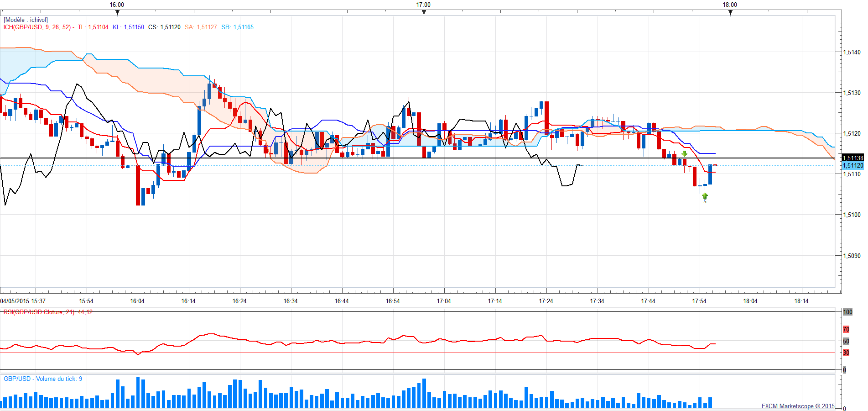
Task: Click the 16:00 hour marker triangle
Action: [117, 12]
